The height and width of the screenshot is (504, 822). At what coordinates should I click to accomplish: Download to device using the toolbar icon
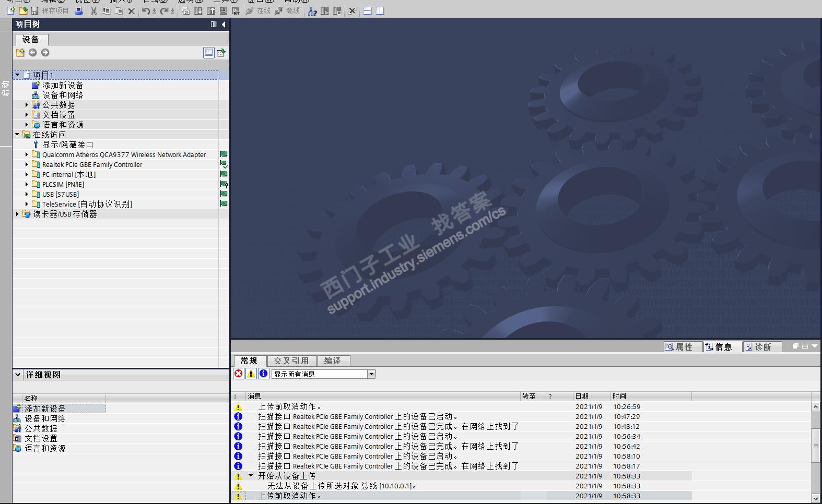tap(198, 10)
